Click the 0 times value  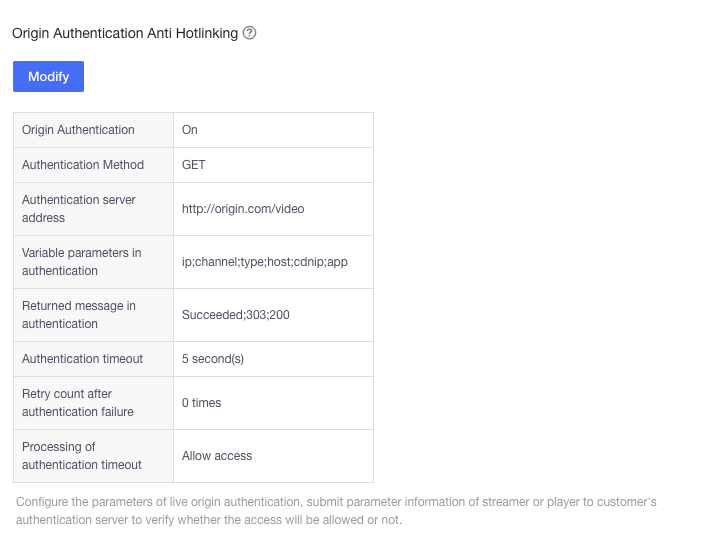pos(201,403)
